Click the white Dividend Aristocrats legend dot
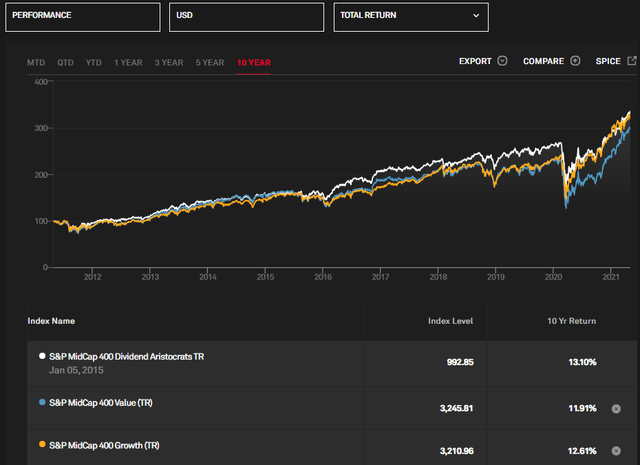 pyautogui.click(x=42, y=356)
